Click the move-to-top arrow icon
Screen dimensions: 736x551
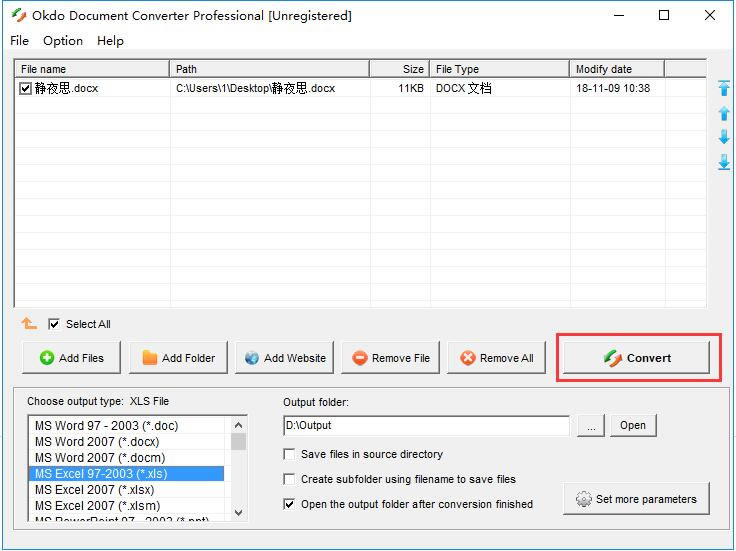point(724,89)
